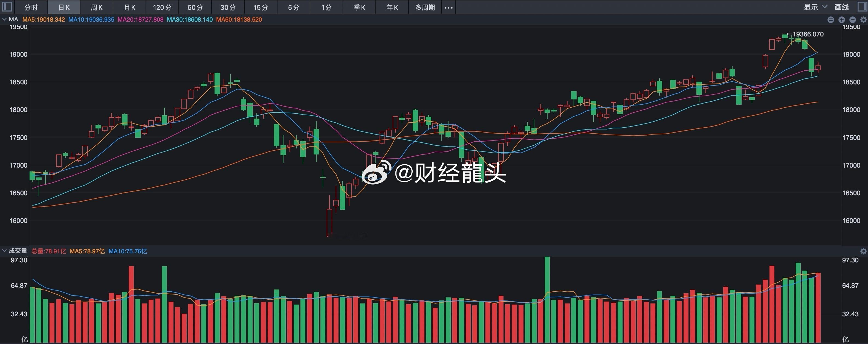Switch to the 季K tab

pyautogui.click(x=359, y=7)
